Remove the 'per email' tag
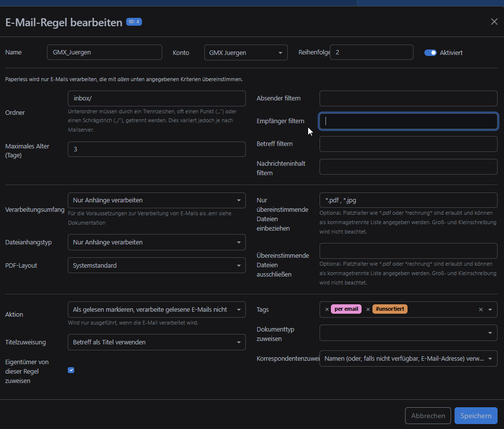The image size is (504, 429). (x=327, y=309)
